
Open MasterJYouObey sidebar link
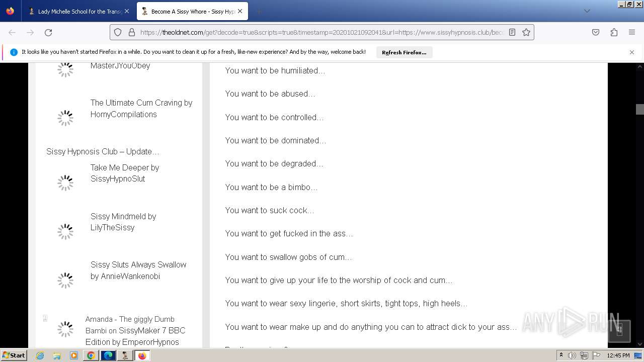120,65
